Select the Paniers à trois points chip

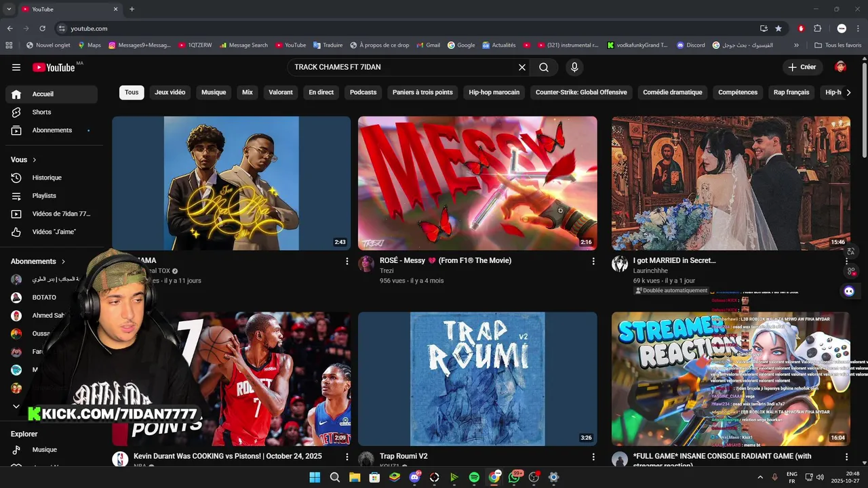point(422,92)
